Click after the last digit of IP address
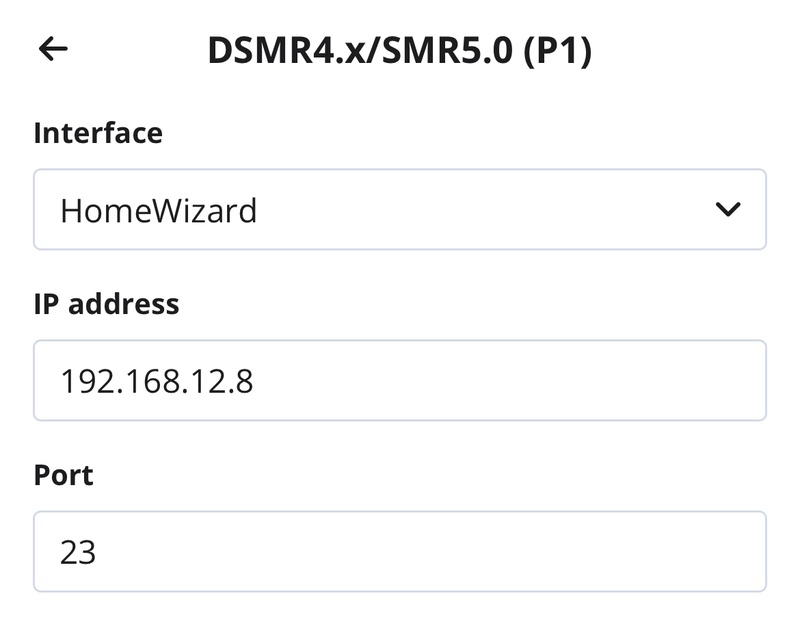 (254, 381)
